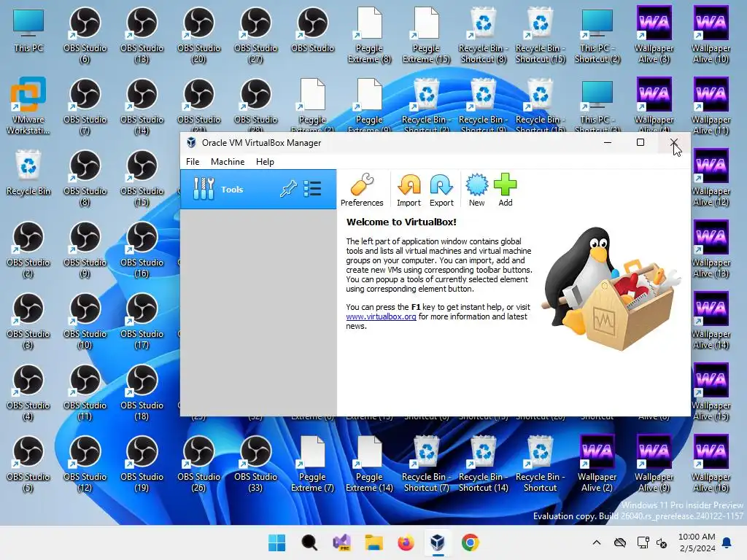Select Peggle Extreme (15) shortcut
The image size is (747, 560).
(426, 35)
